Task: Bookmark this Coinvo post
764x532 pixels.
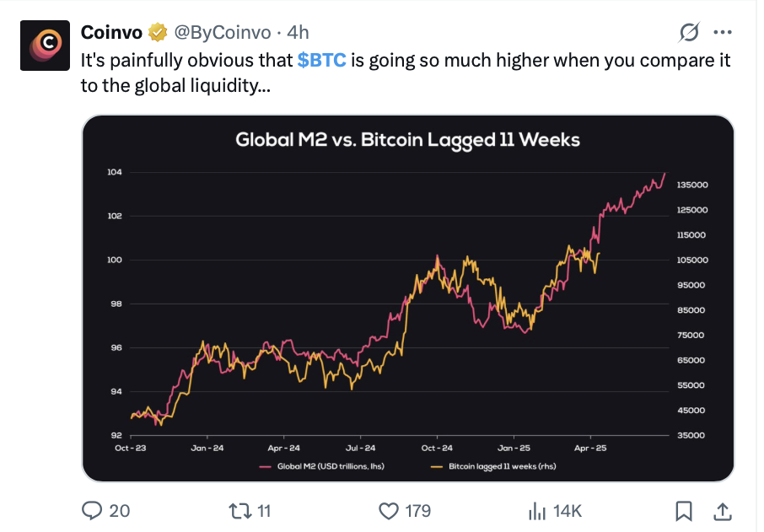Action: coord(684,510)
